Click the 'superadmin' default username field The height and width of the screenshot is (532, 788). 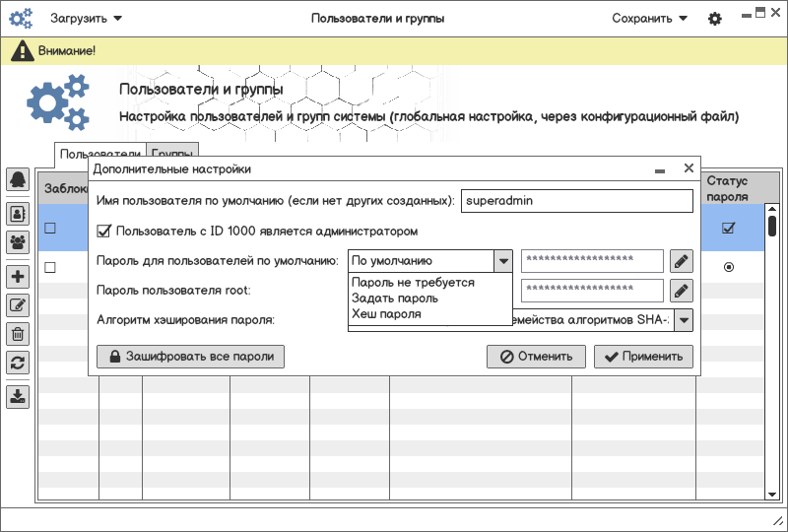coord(577,200)
